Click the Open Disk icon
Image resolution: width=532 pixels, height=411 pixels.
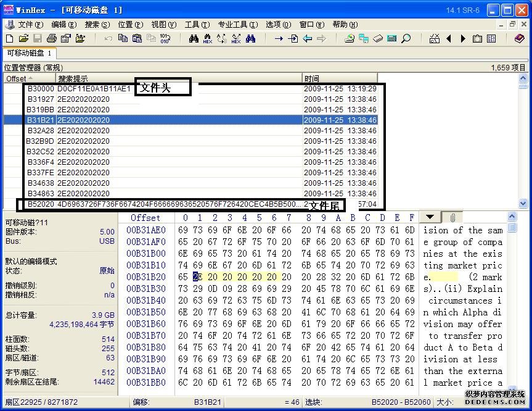(350, 38)
